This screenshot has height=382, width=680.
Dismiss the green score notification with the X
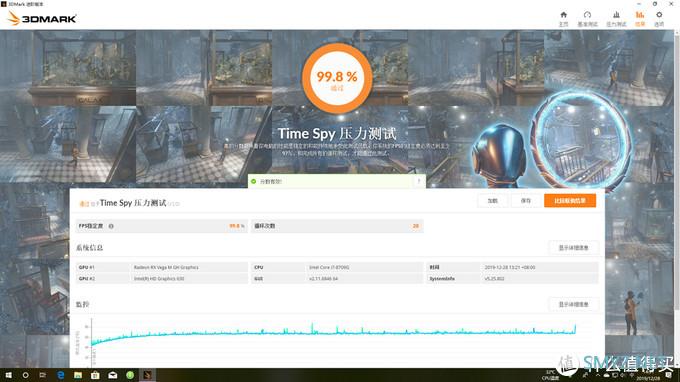(418, 181)
